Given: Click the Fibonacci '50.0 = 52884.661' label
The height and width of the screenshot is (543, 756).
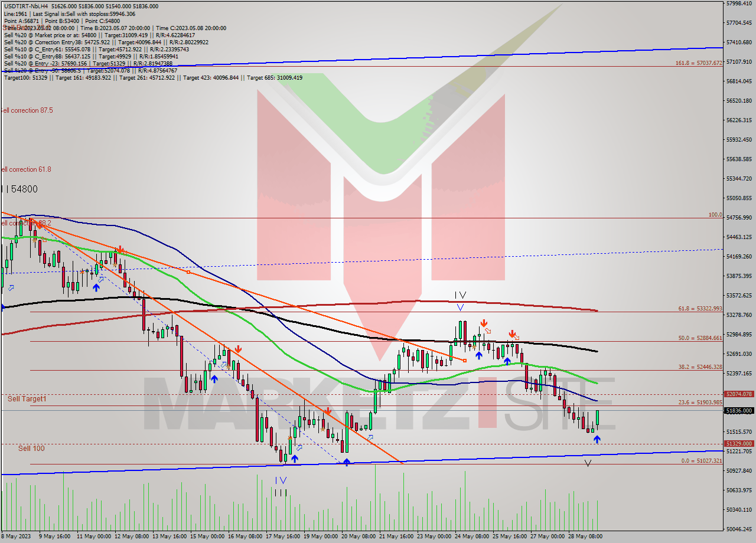Looking at the screenshot, I should pyautogui.click(x=700, y=338).
